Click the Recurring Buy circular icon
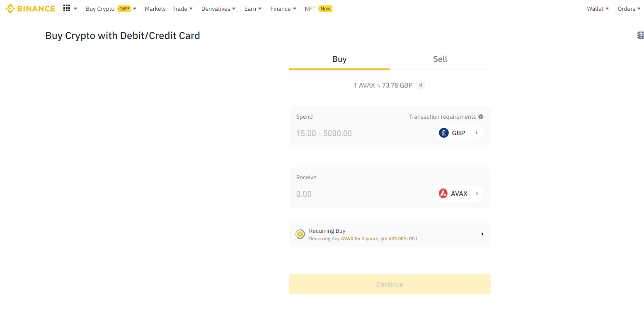This screenshot has height=315, width=644. (x=300, y=234)
